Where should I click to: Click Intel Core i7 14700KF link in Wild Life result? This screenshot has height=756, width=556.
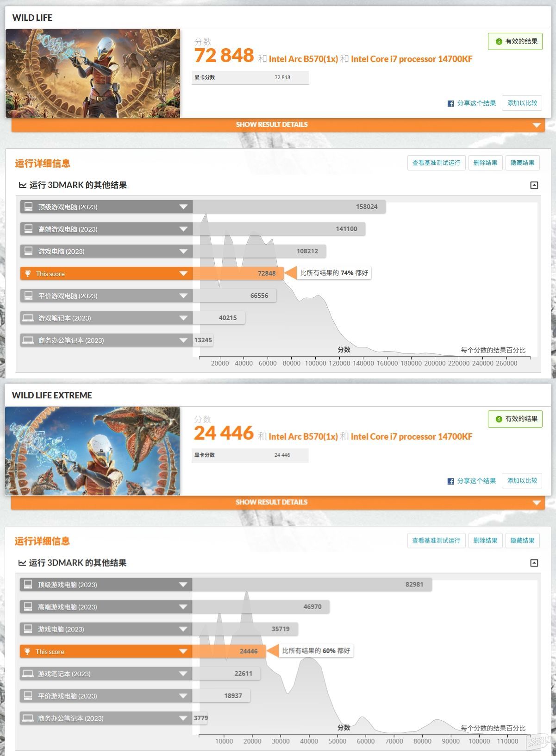pyautogui.click(x=412, y=59)
